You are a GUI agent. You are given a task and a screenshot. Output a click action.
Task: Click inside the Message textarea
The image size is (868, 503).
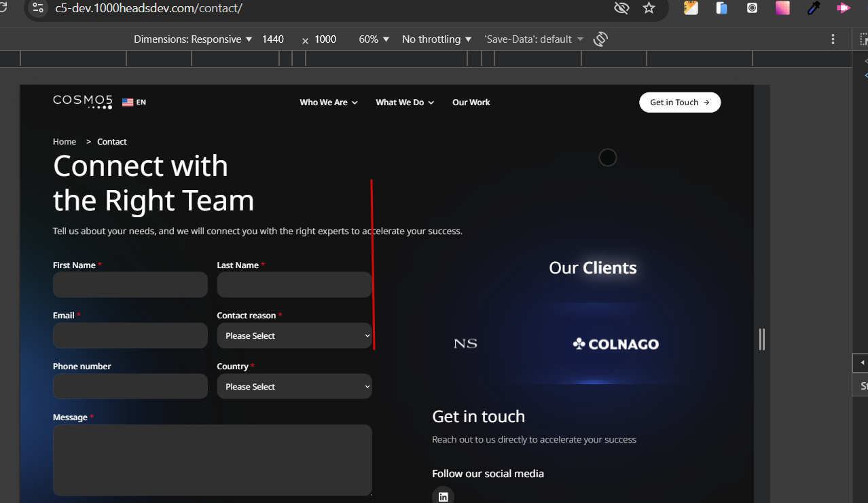(213, 460)
